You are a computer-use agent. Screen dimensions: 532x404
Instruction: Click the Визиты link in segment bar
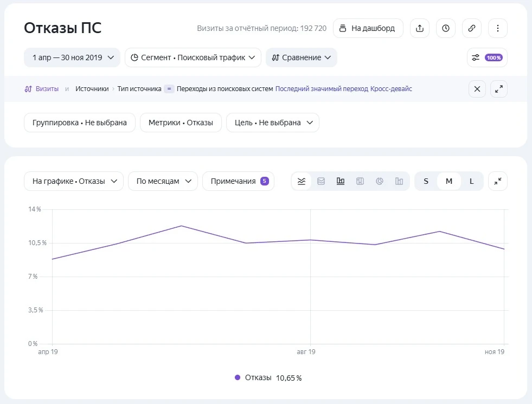point(47,89)
